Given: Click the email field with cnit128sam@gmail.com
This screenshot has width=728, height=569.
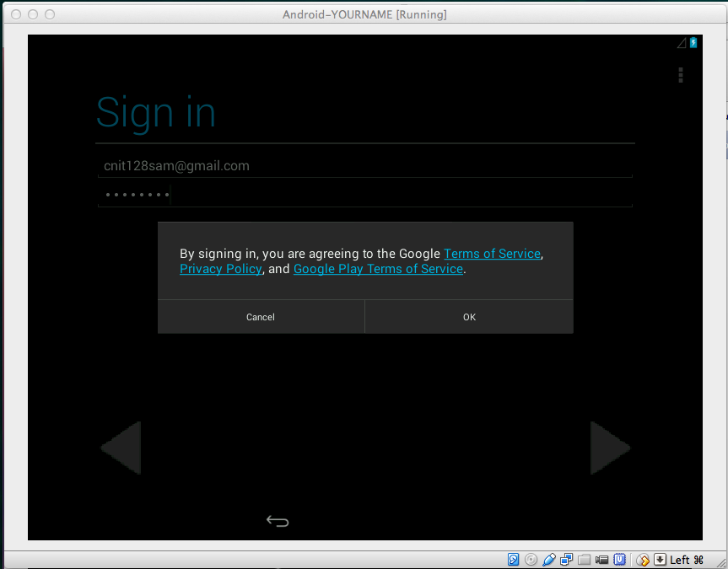Looking at the screenshot, I should (365, 166).
